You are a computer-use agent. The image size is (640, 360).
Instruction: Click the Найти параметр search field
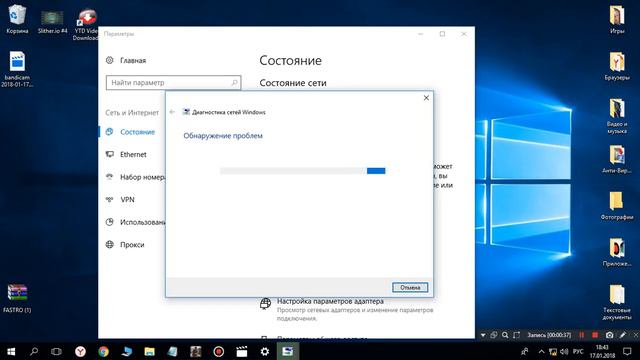click(x=173, y=82)
